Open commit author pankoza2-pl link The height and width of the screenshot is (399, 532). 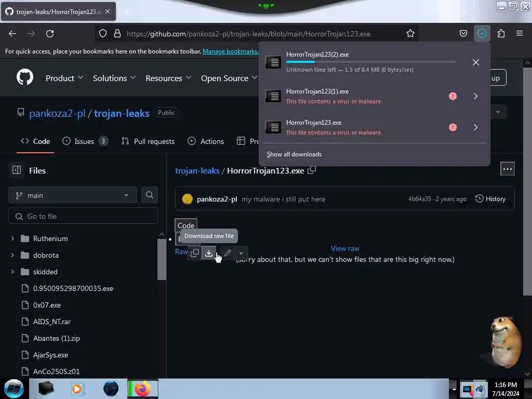click(217, 199)
